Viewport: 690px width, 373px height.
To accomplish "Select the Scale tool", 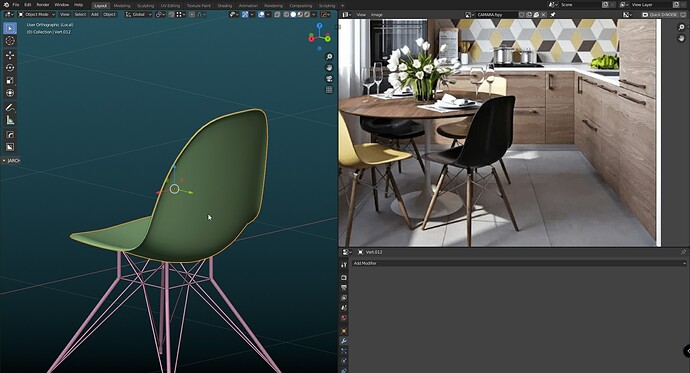I will tap(10, 80).
